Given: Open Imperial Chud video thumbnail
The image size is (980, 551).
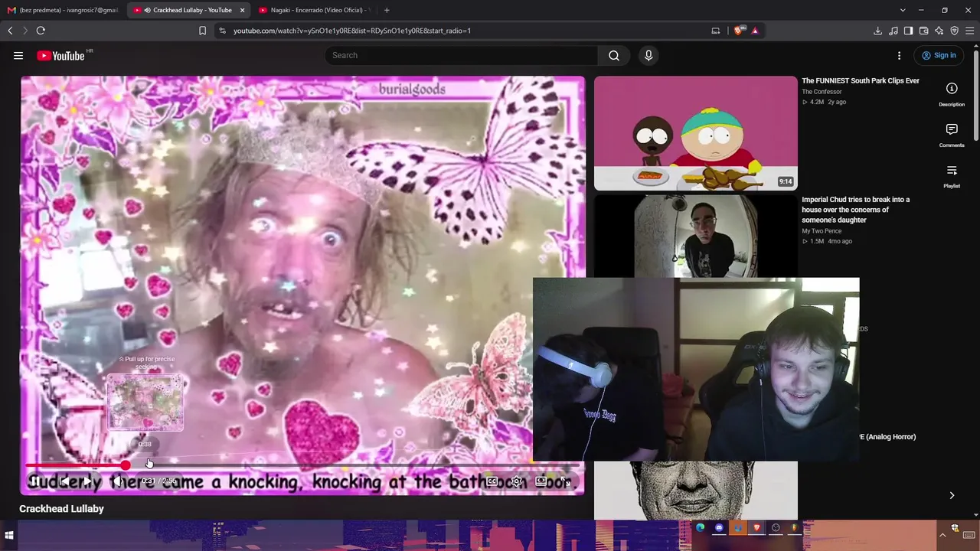Looking at the screenshot, I should (695, 236).
